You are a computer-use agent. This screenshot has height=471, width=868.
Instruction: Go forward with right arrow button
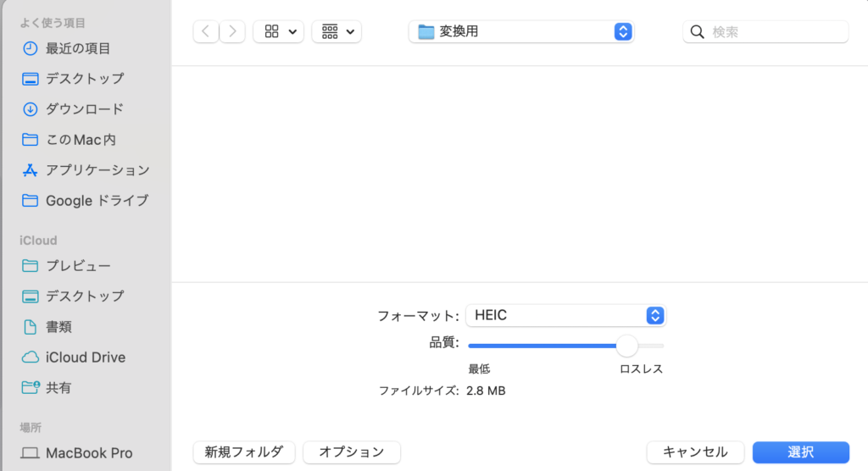pyautogui.click(x=232, y=31)
